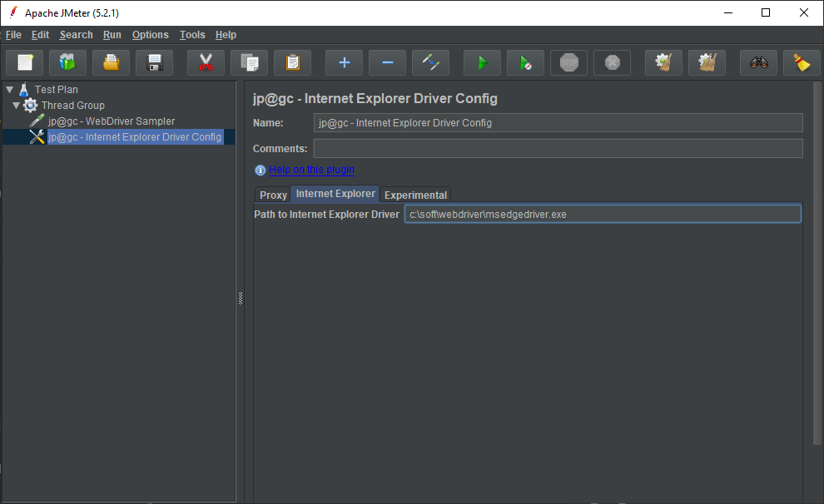Maximize the Apache JMeter window
This screenshot has width=824, height=504.
(x=766, y=12)
